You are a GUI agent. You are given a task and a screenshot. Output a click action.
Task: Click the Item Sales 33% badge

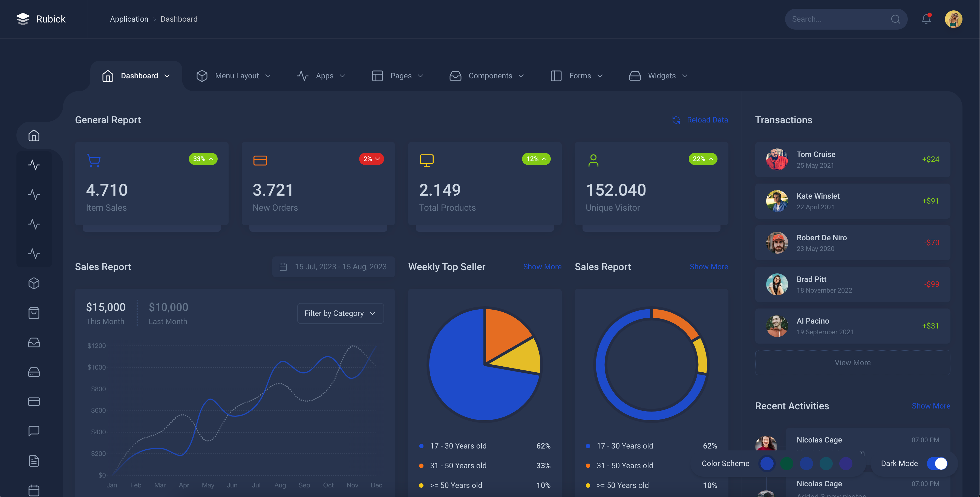[203, 159]
